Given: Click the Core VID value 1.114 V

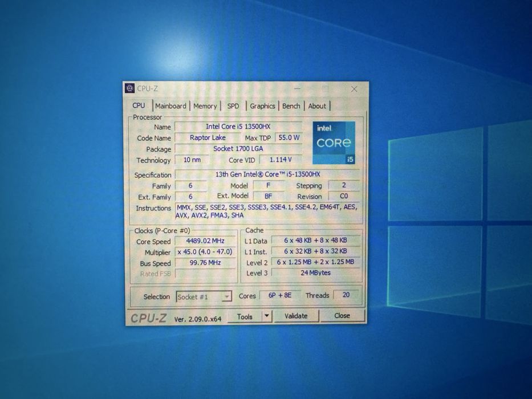Looking at the screenshot, I should [281, 160].
